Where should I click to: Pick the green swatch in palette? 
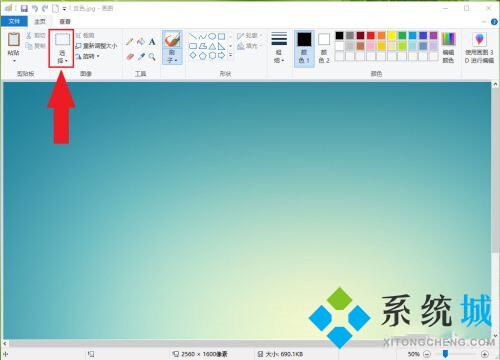tap(402, 35)
